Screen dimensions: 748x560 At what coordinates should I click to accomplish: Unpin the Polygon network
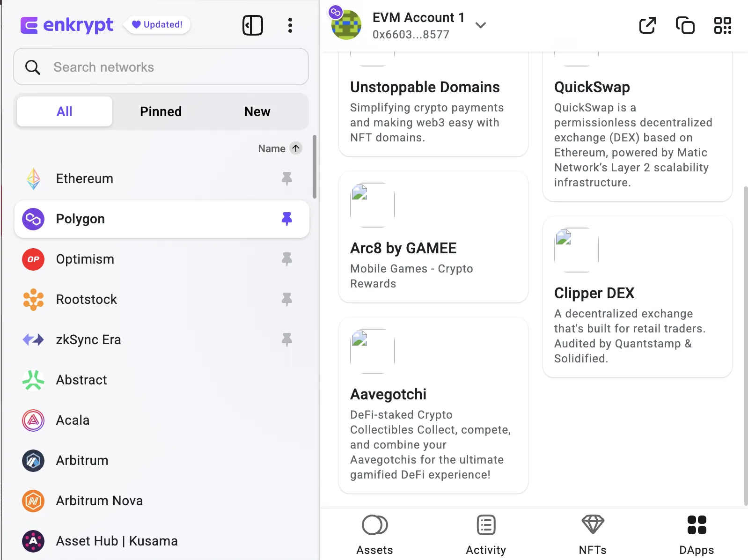coord(287,219)
